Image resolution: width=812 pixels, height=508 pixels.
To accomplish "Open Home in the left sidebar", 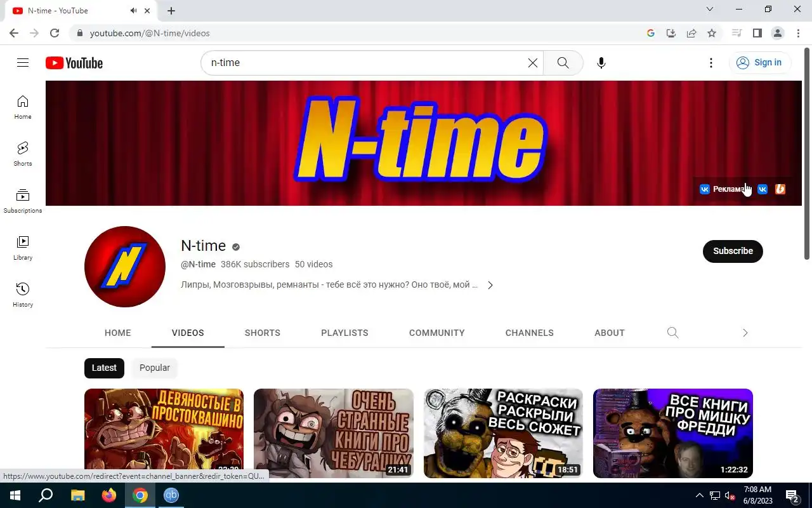I will pyautogui.click(x=23, y=107).
